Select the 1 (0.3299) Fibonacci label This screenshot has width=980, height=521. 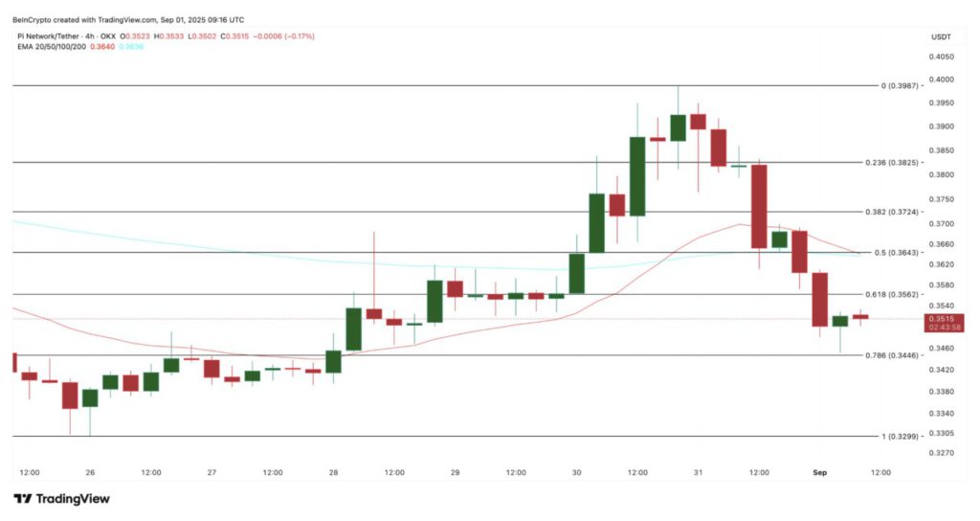[900, 437]
